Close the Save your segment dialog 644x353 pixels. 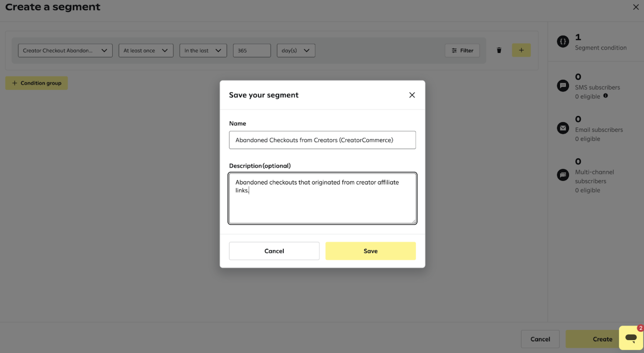(x=412, y=95)
